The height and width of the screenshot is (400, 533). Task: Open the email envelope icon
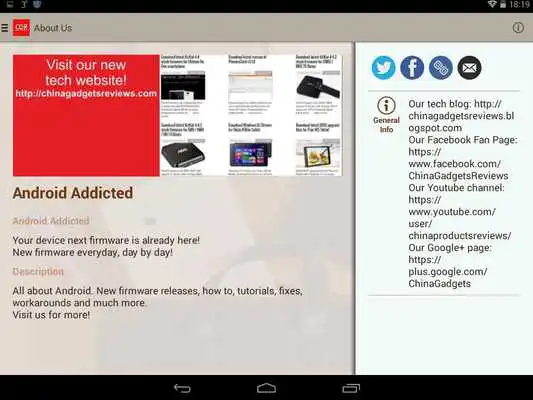point(469,68)
